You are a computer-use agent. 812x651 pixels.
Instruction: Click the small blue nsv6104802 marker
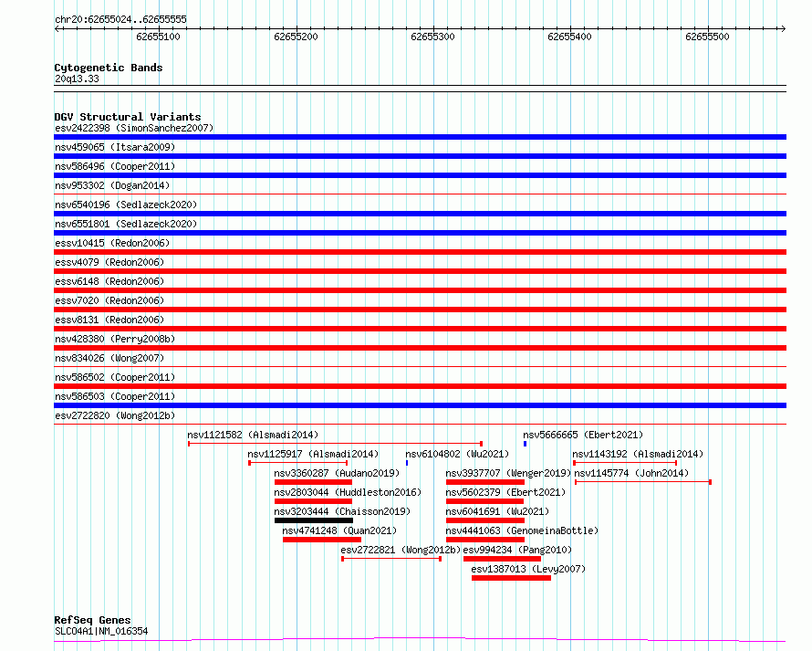pos(407,463)
